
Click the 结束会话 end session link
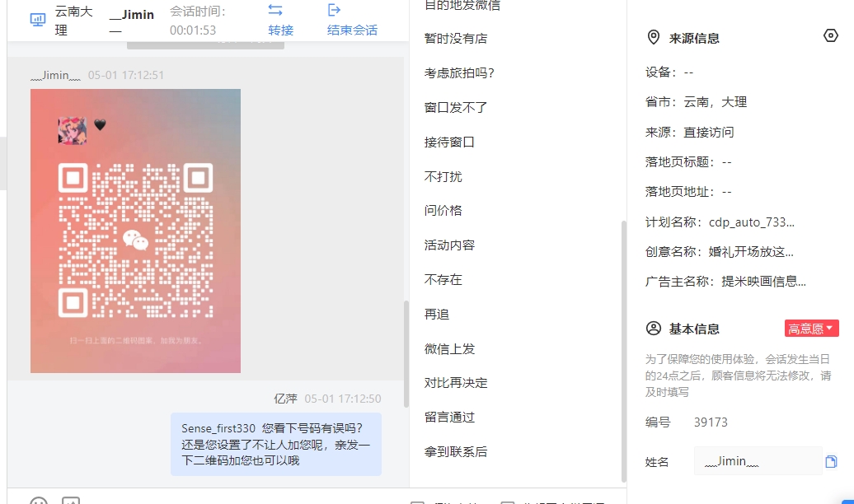click(x=352, y=30)
